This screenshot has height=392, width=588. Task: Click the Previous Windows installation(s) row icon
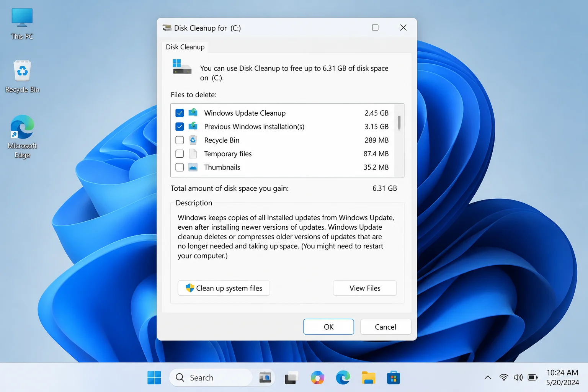click(x=193, y=126)
